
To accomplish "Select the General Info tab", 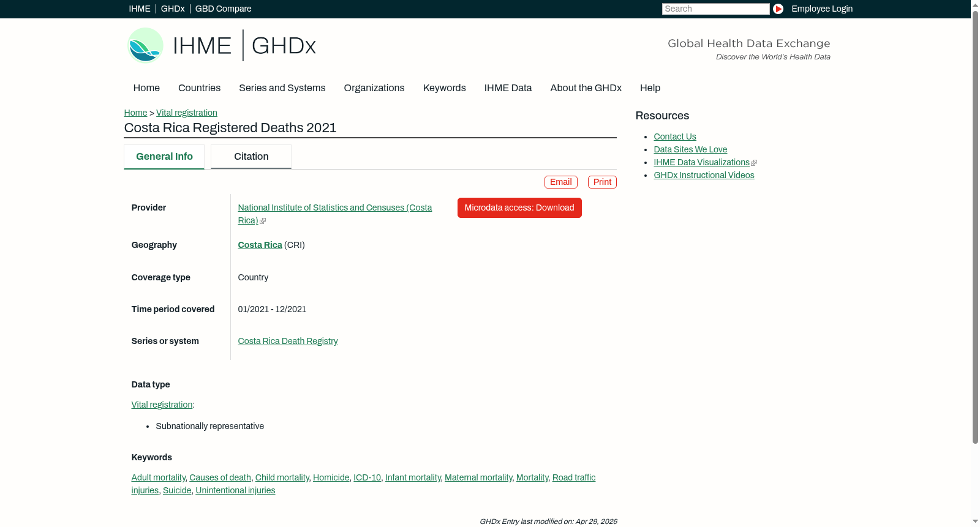I will click(x=164, y=157).
